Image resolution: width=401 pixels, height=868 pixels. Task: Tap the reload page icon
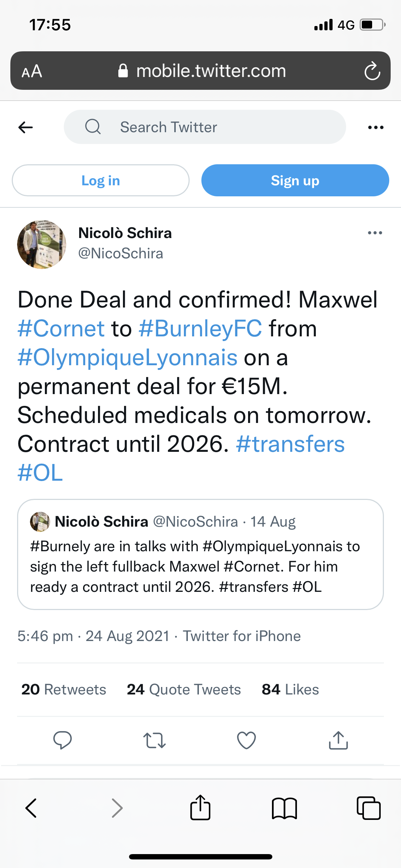(372, 71)
